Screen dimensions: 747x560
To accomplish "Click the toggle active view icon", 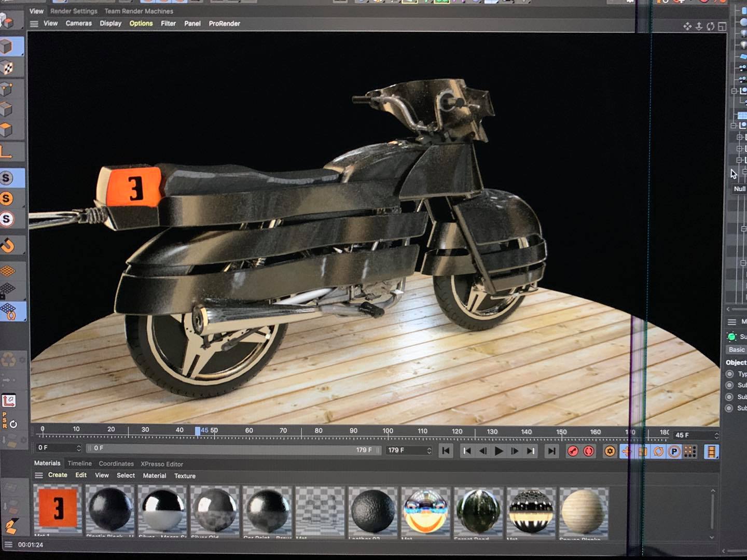I will [722, 26].
